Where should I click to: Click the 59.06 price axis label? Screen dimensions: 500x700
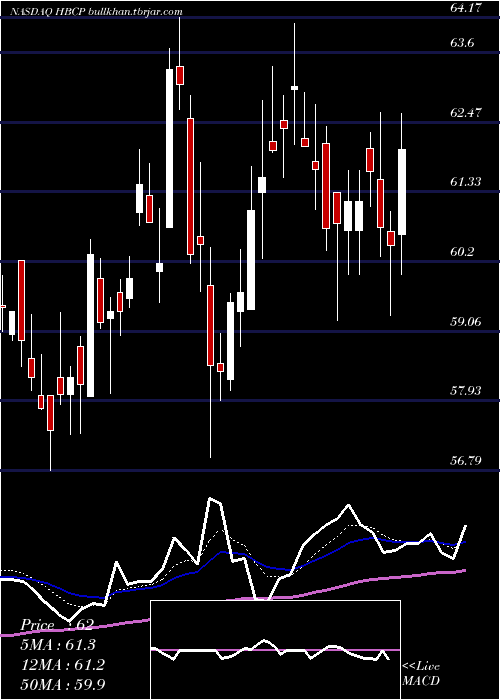point(466,321)
